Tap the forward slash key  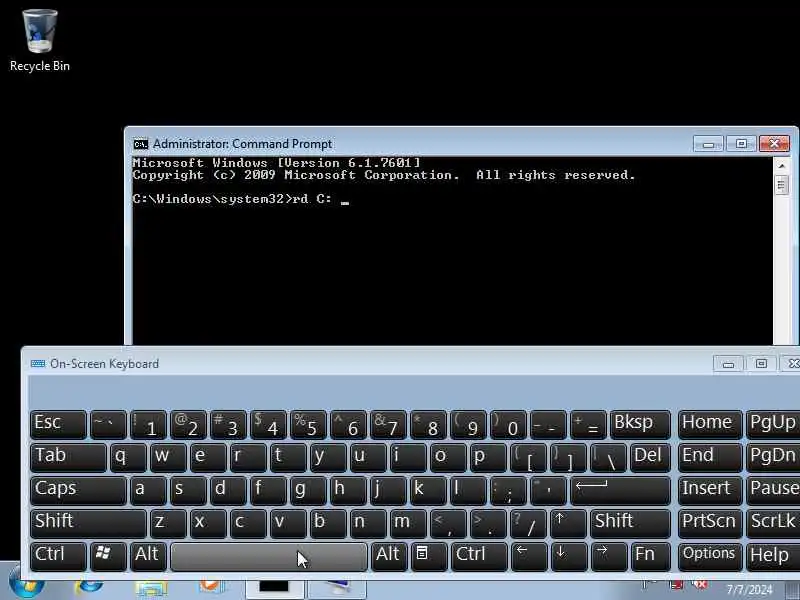point(528,523)
